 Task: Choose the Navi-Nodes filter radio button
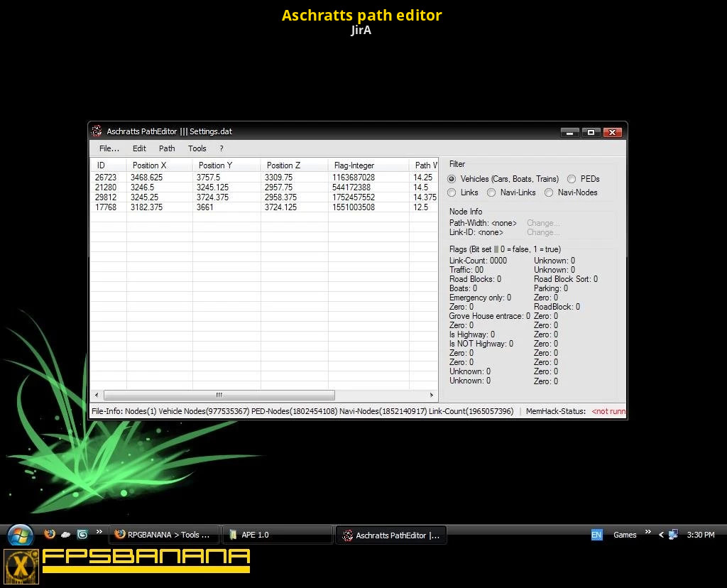coord(549,192)
